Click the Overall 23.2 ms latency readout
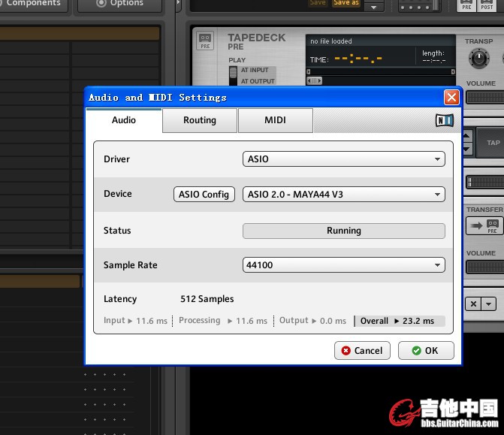The height and width of the screenshot is (435, 504). (x=400, y=321)
